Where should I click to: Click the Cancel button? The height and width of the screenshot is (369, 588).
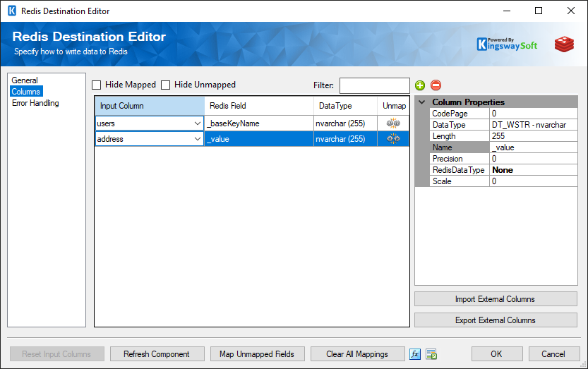pyautogui.click(x=554, y=354)
